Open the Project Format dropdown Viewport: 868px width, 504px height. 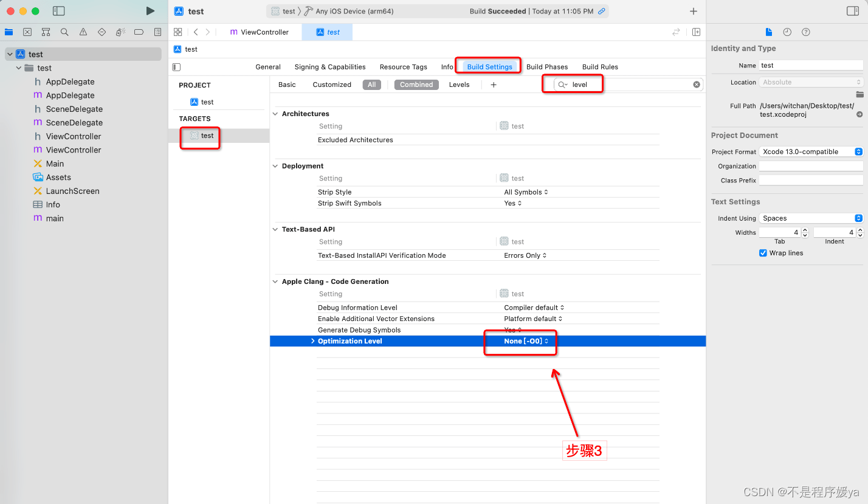point(811,151)
